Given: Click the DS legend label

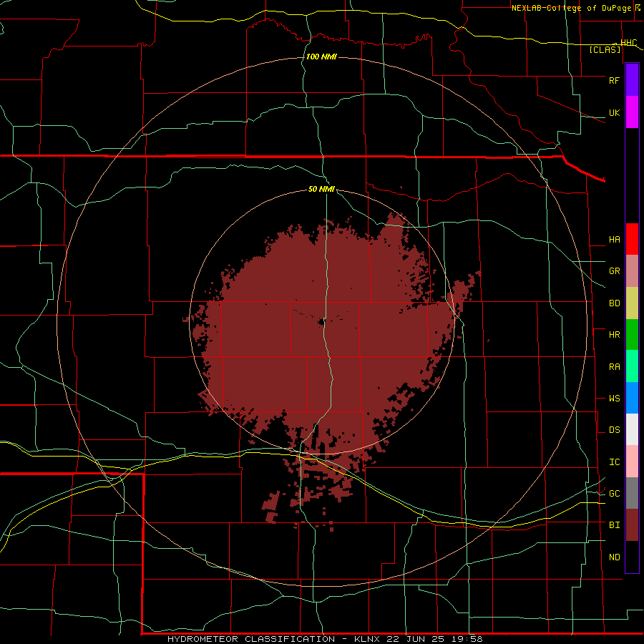Looking at the screenshot, I should point(614,430).
